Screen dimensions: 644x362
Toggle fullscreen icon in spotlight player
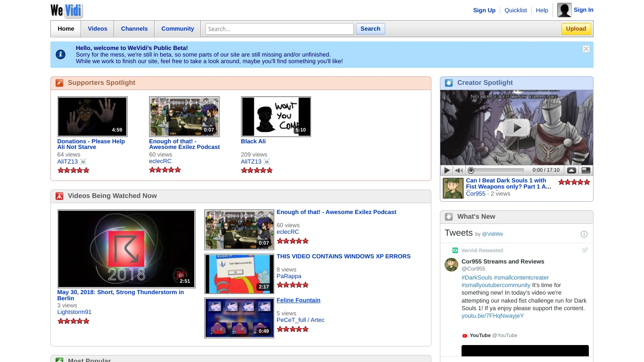coord(586,170)
